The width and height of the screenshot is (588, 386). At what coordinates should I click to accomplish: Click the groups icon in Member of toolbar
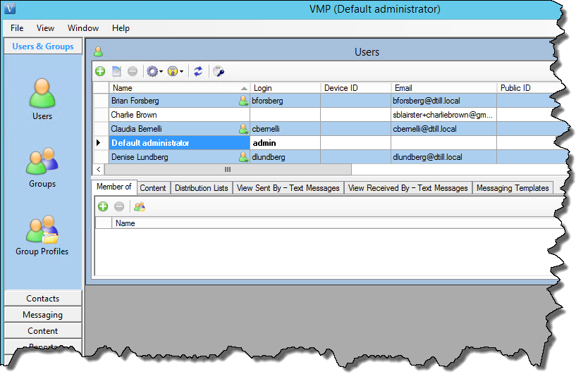(x=140, y=206)
